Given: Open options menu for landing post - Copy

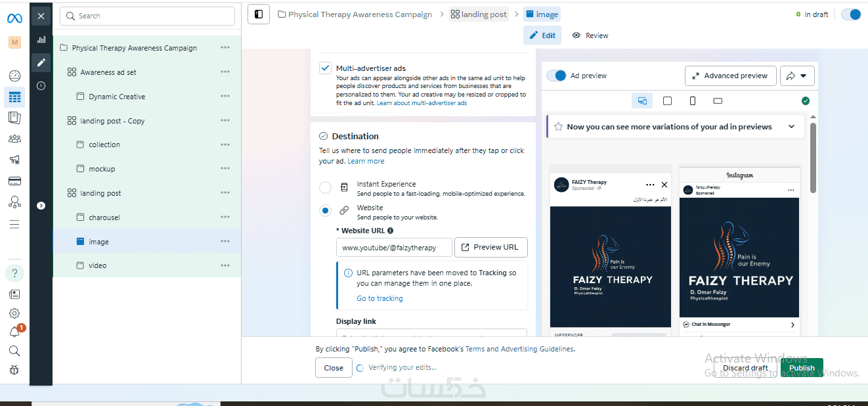Looking at the screenshot, I should pyautogui.click(x=225, y=121).
